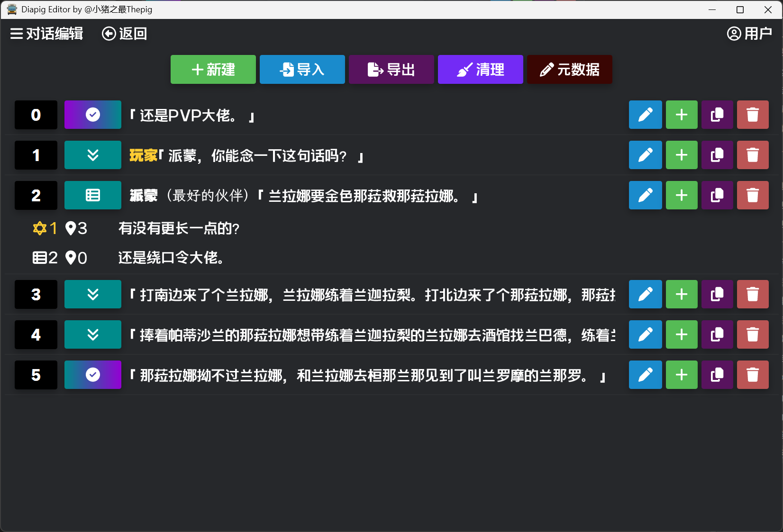Add a dialogue after row 0 with plus icon
783x532 pixels.
pyautogui.click(x=681, y=115)
